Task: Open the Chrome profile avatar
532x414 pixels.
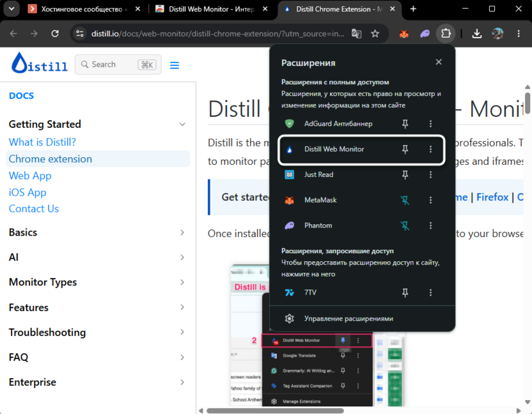Action: pyautogui.click(x=497, y=33)
